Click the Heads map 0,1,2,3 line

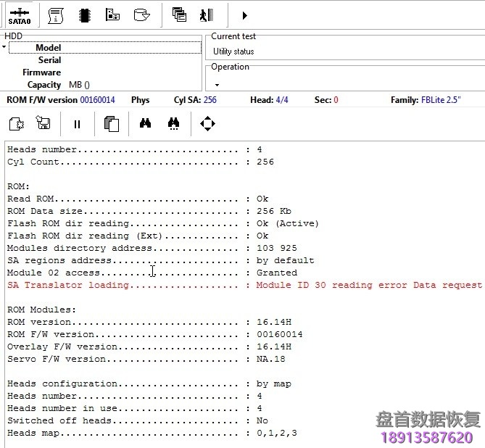[x=152, y=433]
